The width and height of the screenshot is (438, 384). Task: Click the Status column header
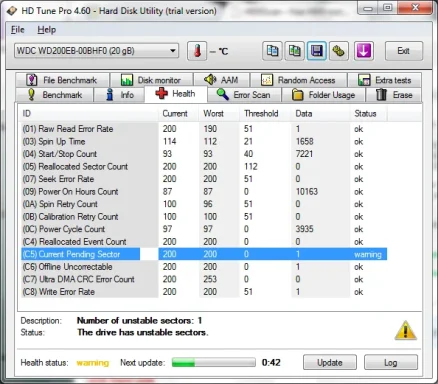click(369, 114)
